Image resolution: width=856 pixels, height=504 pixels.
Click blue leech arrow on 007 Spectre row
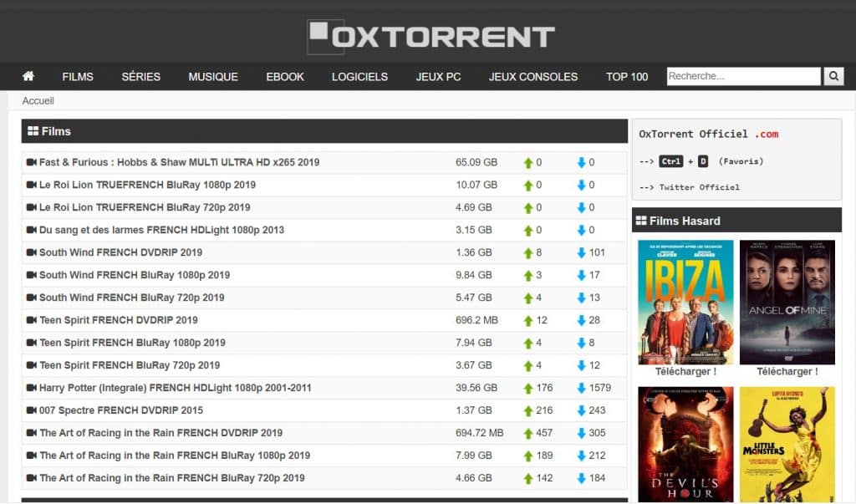tap(582, 410)
